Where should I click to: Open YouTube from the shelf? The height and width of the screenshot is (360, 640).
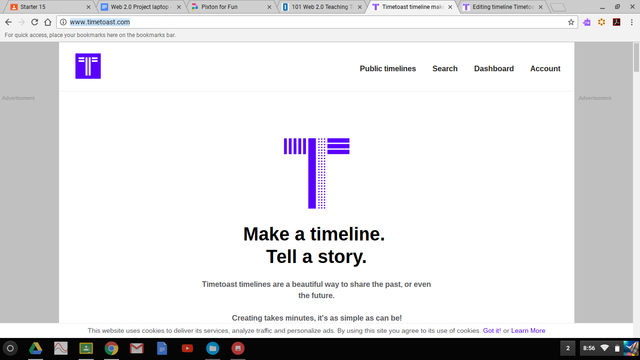click(187, 348)
